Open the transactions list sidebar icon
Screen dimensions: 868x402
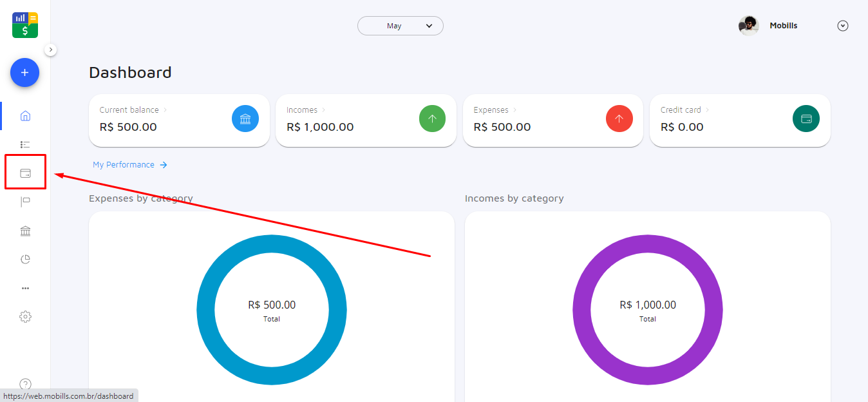pyautogui.click(x=25, y=144)
